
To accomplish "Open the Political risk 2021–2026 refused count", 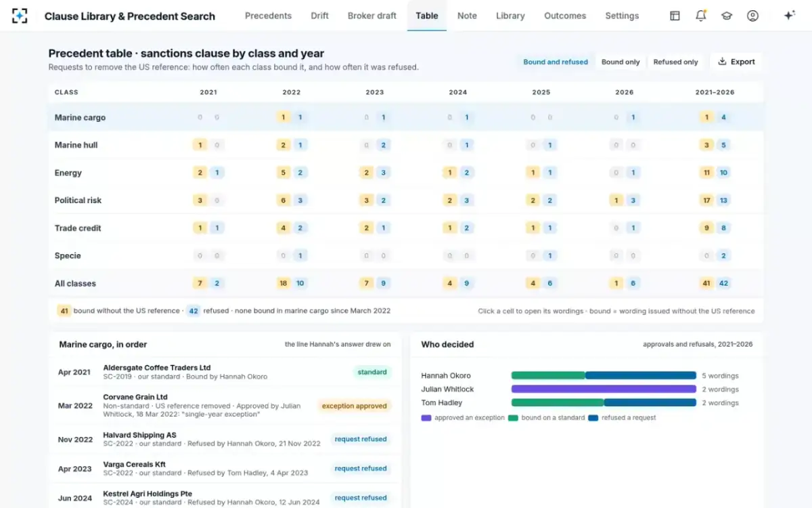I will (723, 200).
